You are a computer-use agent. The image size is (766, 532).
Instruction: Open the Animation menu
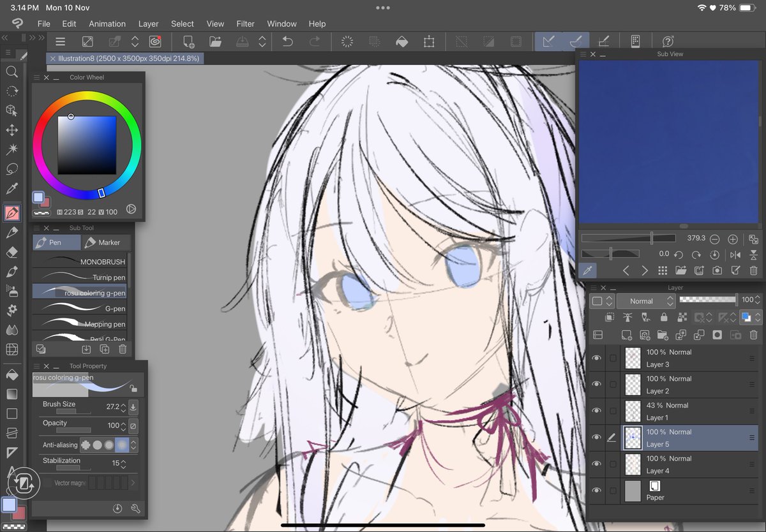click(x=107, y=24)
